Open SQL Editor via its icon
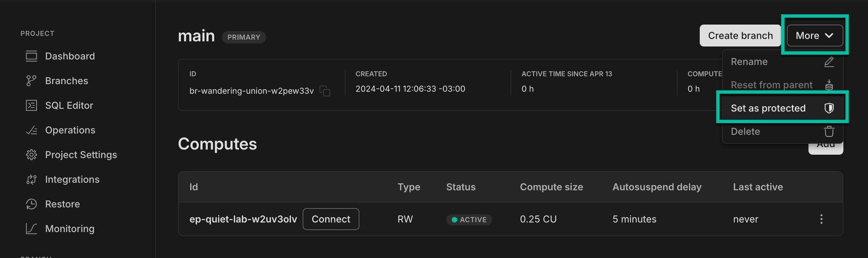 [x=31, y=105]
